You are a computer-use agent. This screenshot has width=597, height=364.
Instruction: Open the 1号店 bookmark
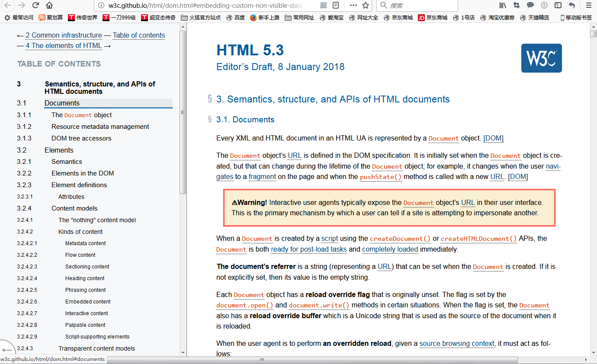[464, 18]
